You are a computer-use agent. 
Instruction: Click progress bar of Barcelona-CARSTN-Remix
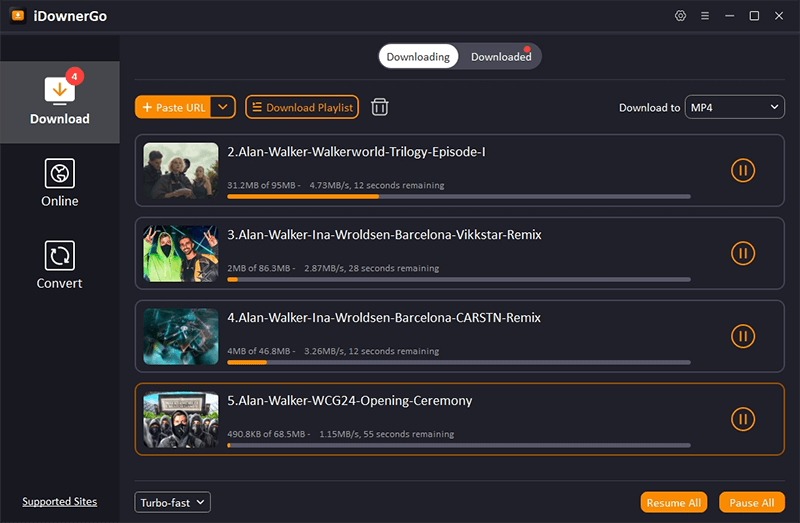coord(459,362)
